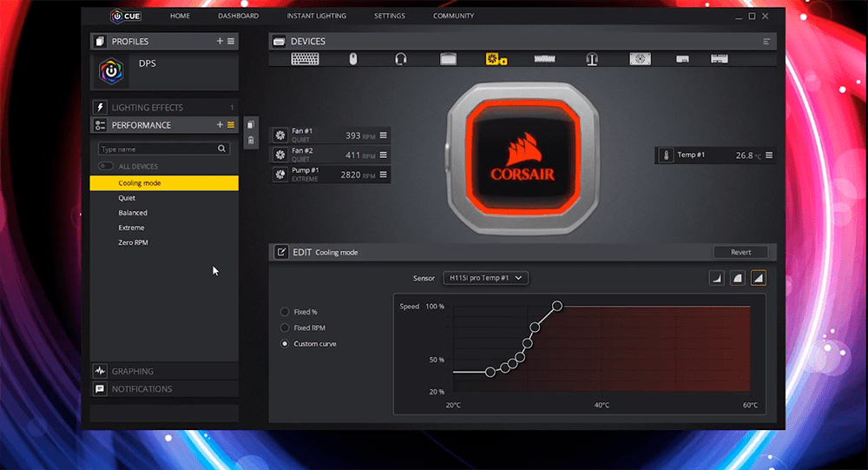Image resolution: width=868 pixels, height=470 pixels.
Task: Click the Fan #2 fan icon
Action: (x=280, y=155)
